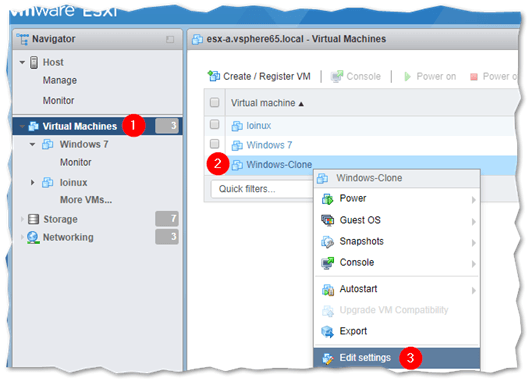Image resolution: width=529 pixels, height=382 pixels.
Task: Click the green Power on arrow icon
Action: [x=408, y=77]
